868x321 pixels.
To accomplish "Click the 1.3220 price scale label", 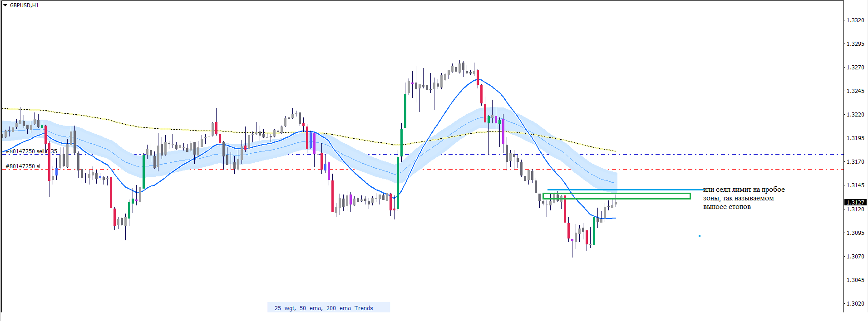I will (x=855, y=115).
